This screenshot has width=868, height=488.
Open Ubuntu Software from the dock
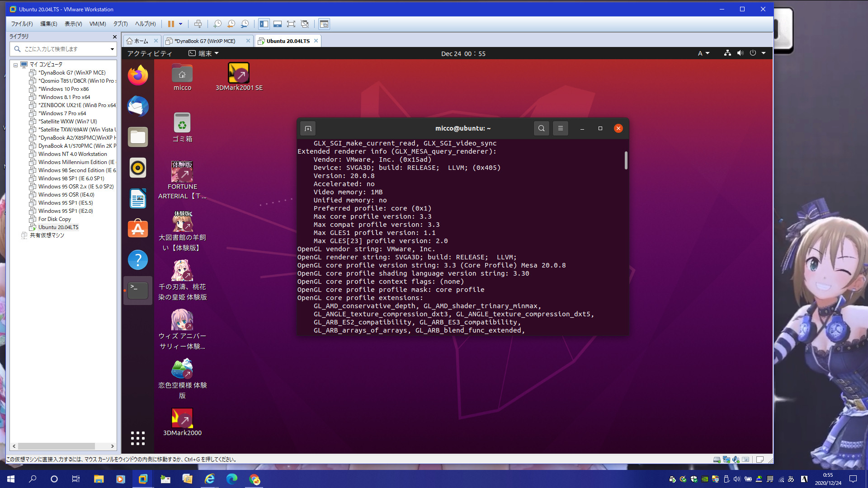click(x=138, y=229)
